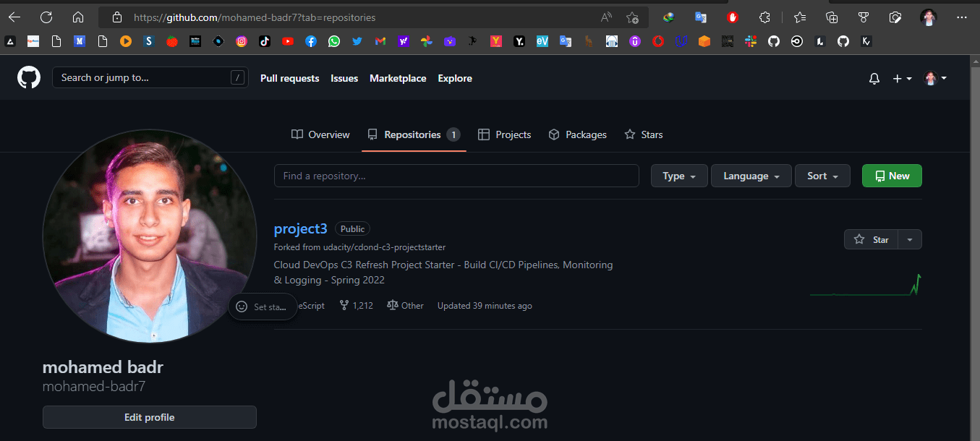Click the mohamed-badr7 username text
Viewport: 980px width, 441px height.
tap(94, 387)
